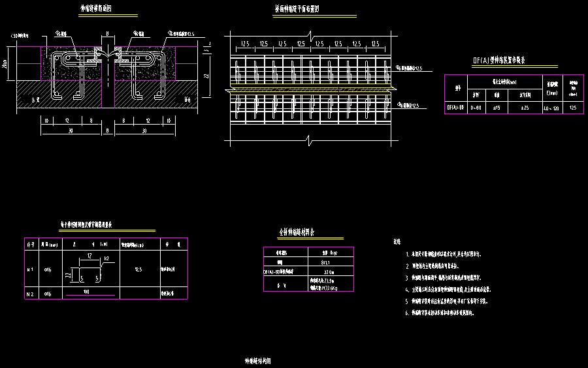Select the '全桥伸缩缝材料表' table title
Screen dimensions: 588x368
click(x=297, y=232)
